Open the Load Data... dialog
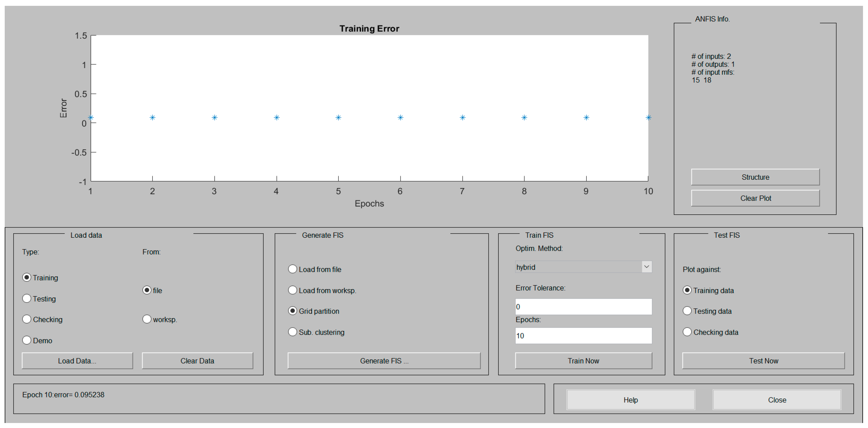The height and width of the screenshot is (428, 868). click(x=77, y=361)
